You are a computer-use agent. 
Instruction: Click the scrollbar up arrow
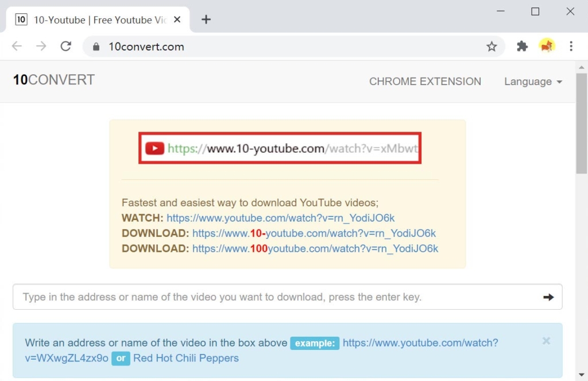tap(582, 68)
